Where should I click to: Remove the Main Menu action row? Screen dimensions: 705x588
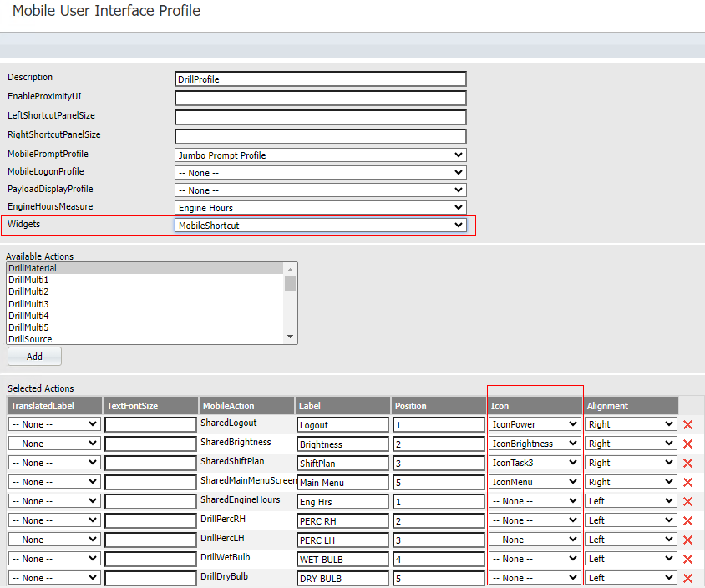click(687, 482)
